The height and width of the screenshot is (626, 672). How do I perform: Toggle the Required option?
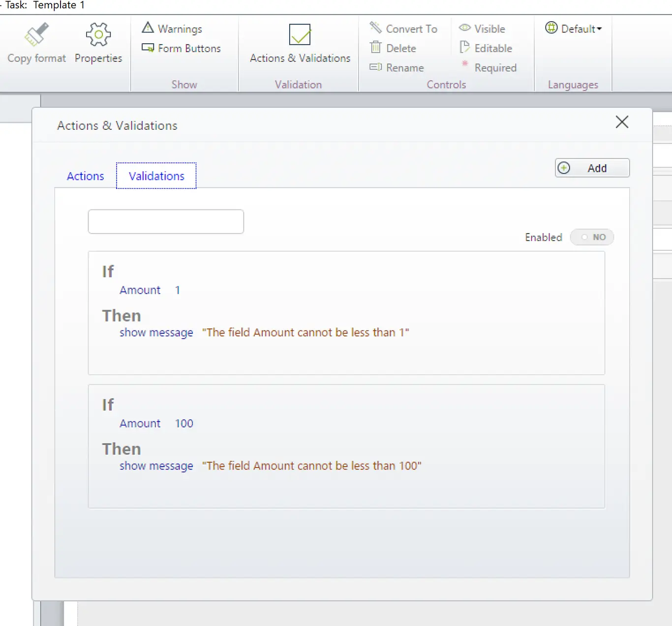point(489,67)
